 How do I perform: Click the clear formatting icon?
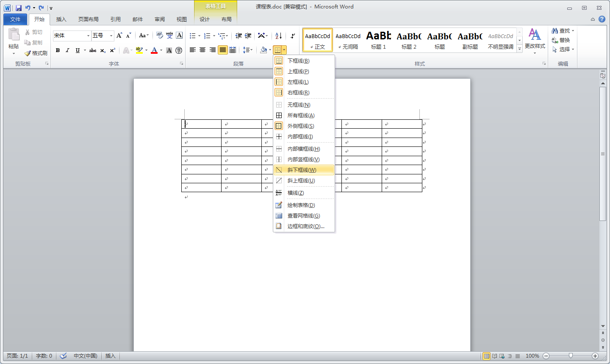[x=159, y=36]
